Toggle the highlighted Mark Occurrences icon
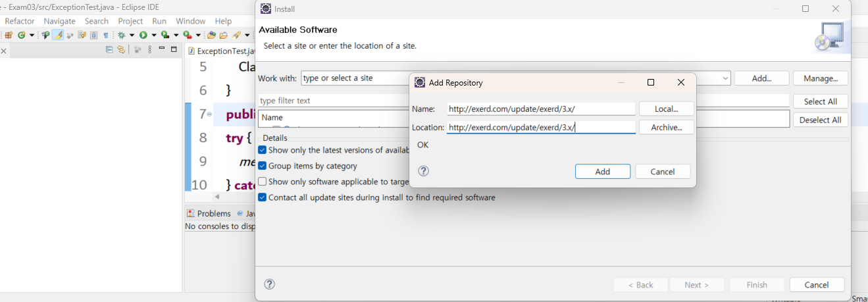 (58, 35)
